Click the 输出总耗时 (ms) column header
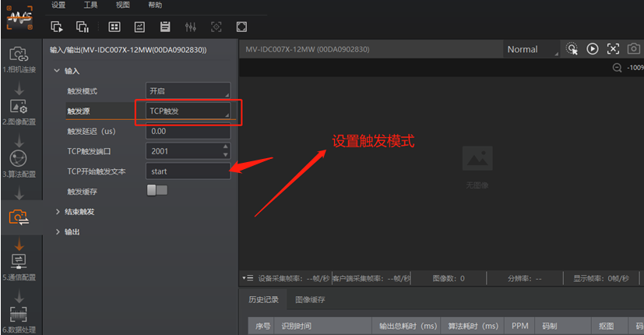This screenshot has height=335, width=644. [x=406, y=326]
